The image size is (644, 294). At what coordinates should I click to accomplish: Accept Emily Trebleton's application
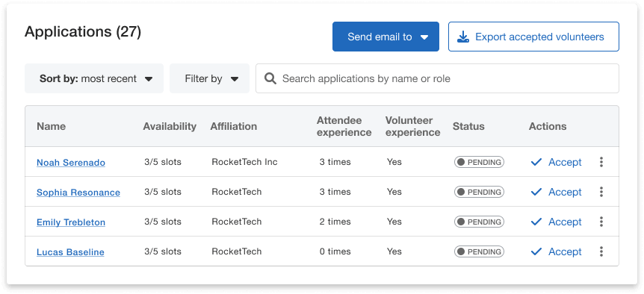click(x=556, y=222)
